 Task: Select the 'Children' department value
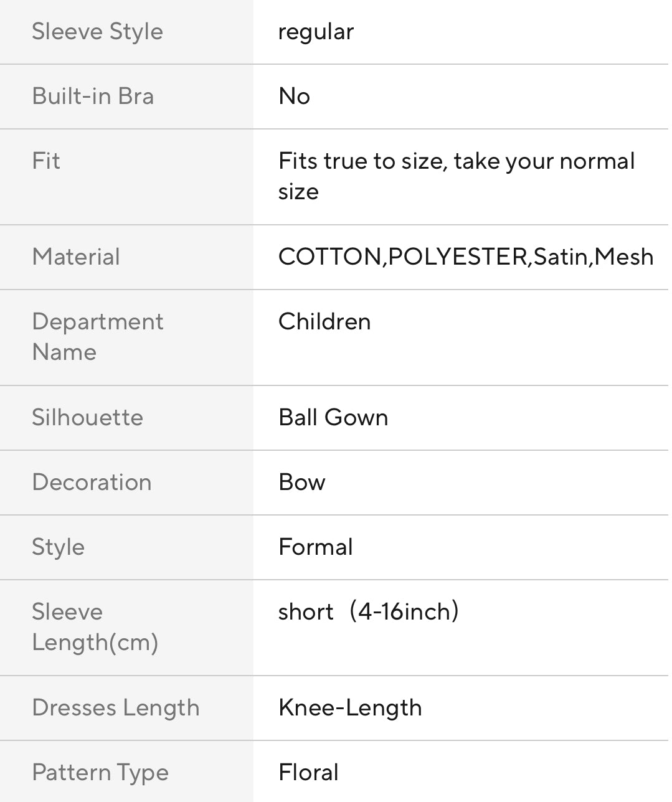324,322
